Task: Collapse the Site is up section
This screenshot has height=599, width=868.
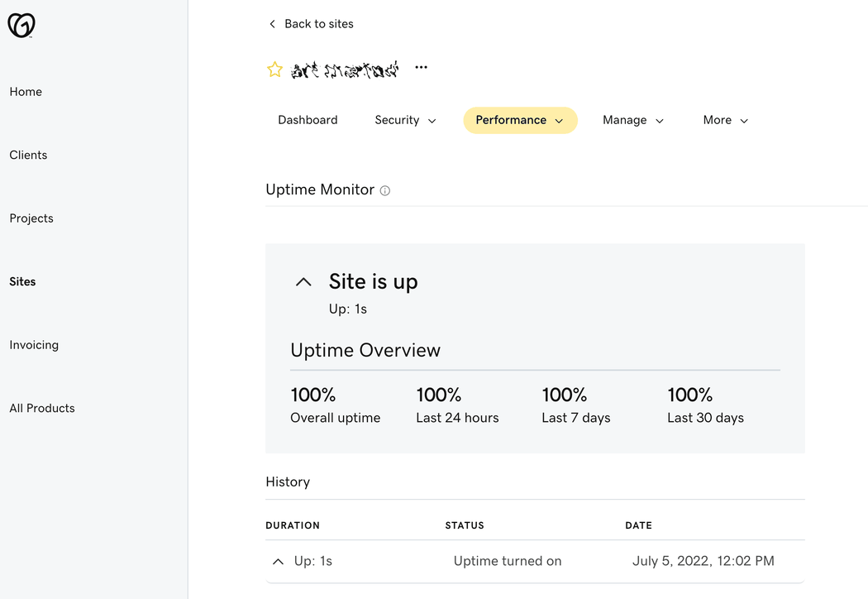Action: (x=303, y=282)
